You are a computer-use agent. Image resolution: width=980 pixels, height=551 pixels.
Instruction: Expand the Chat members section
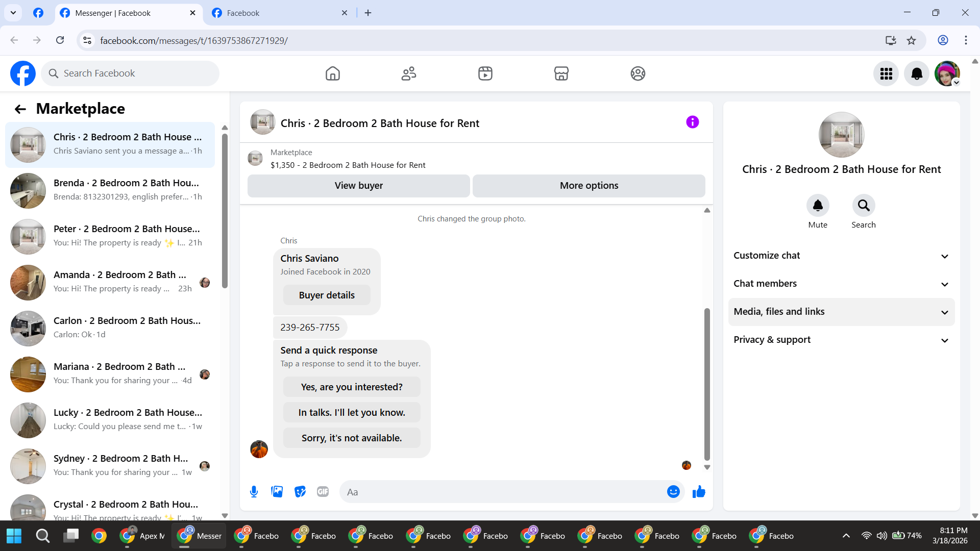click(841, 284)
